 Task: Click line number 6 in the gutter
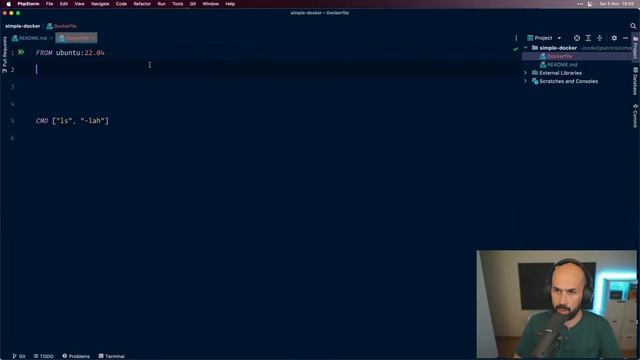(x=13, y=138)
